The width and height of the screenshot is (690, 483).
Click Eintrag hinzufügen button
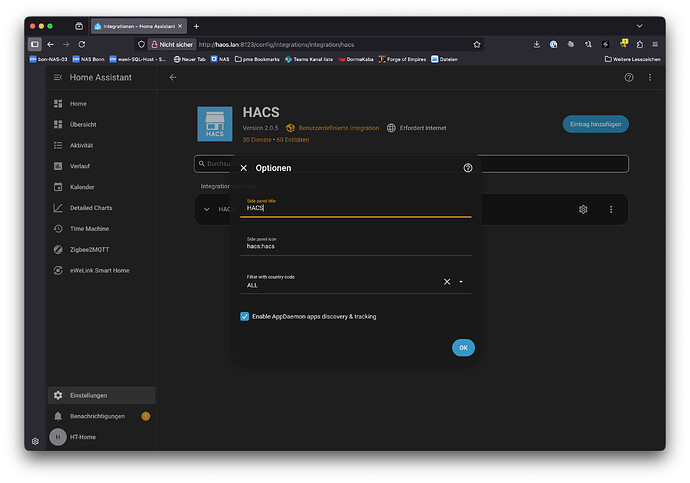(595, 124)
